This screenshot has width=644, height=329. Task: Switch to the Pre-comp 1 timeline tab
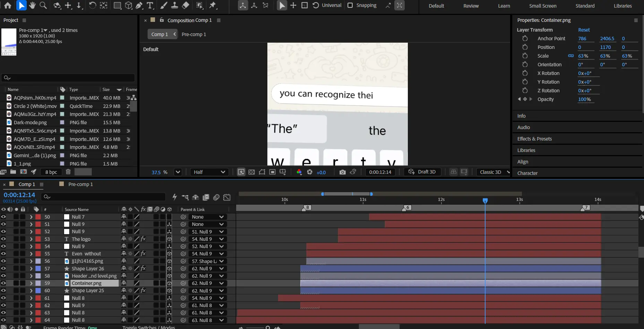coord(80,184)
